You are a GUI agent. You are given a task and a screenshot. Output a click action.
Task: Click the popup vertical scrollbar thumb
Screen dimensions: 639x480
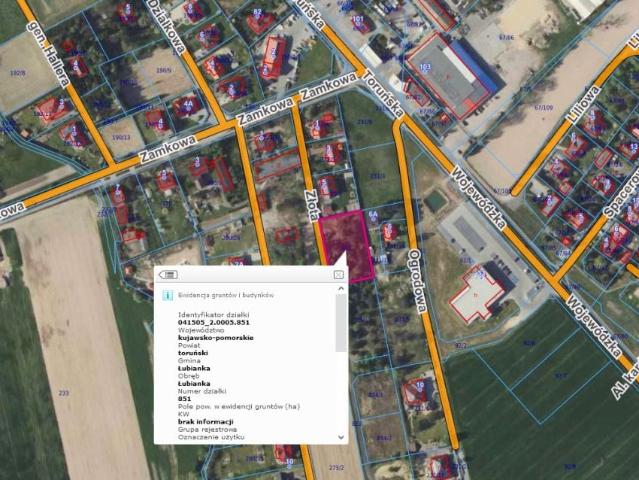[341, 321]
